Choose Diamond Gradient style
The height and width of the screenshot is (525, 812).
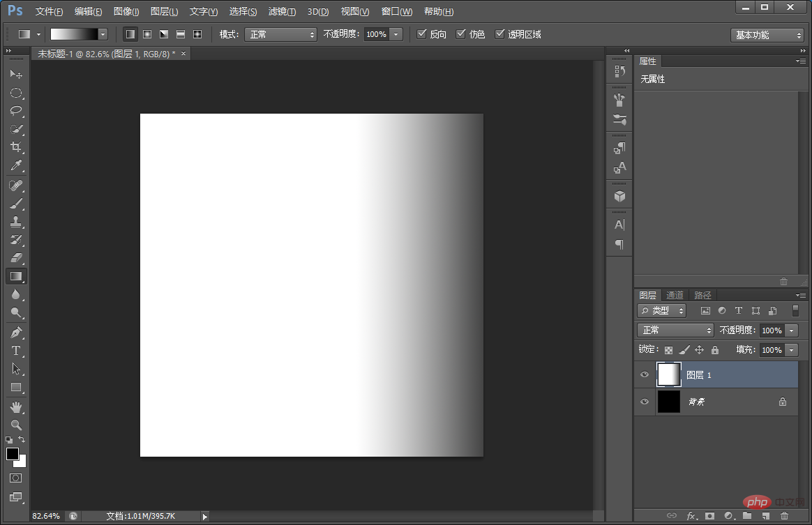tap(197, 34)
